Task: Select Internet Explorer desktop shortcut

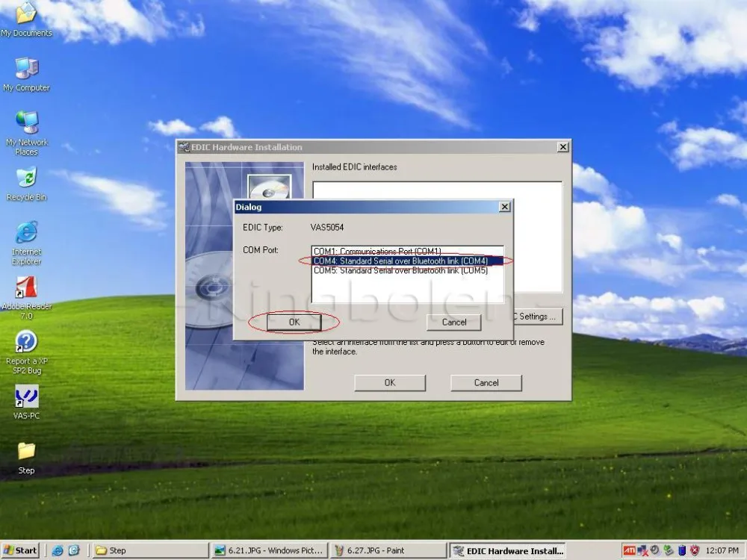Action: 26,243
